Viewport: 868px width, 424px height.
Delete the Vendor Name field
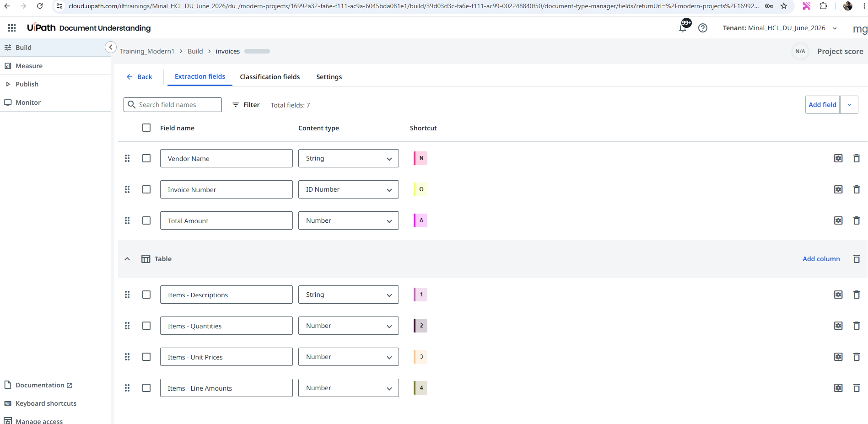pyautogui.click(x=857, y=158)
